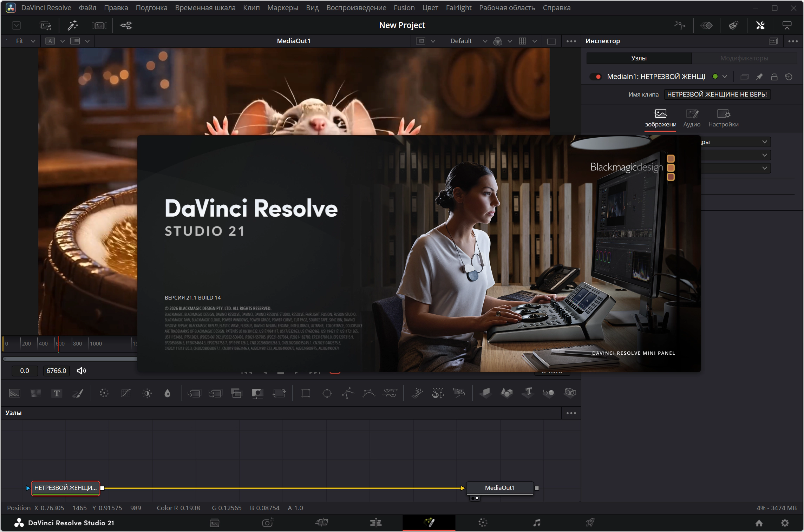Open the Fusion menu
Viewport: 804px width, 532px height.
404,8
